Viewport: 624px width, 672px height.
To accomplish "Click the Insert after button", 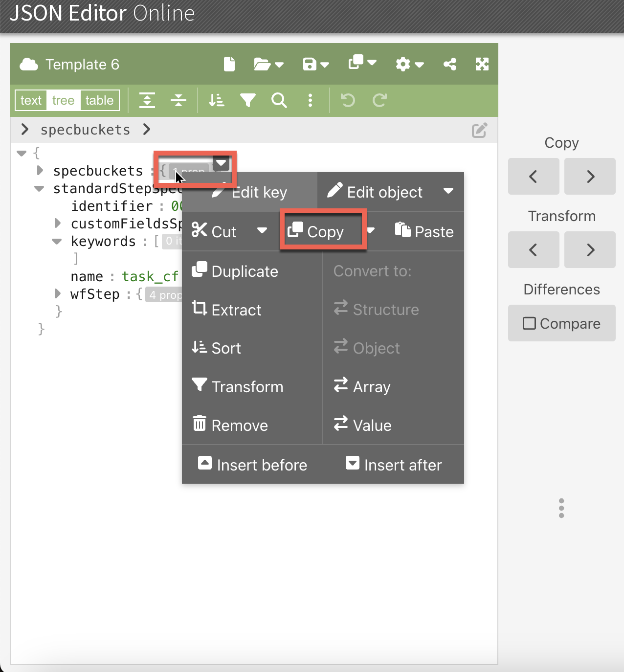I will coord(394,465).
